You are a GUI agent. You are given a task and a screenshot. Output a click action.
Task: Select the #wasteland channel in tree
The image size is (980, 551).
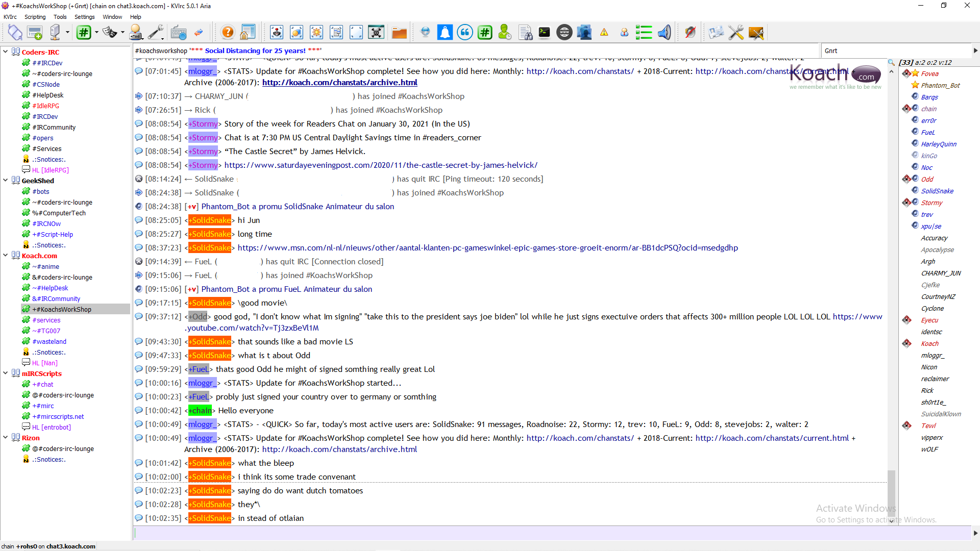tap(49, 341)
